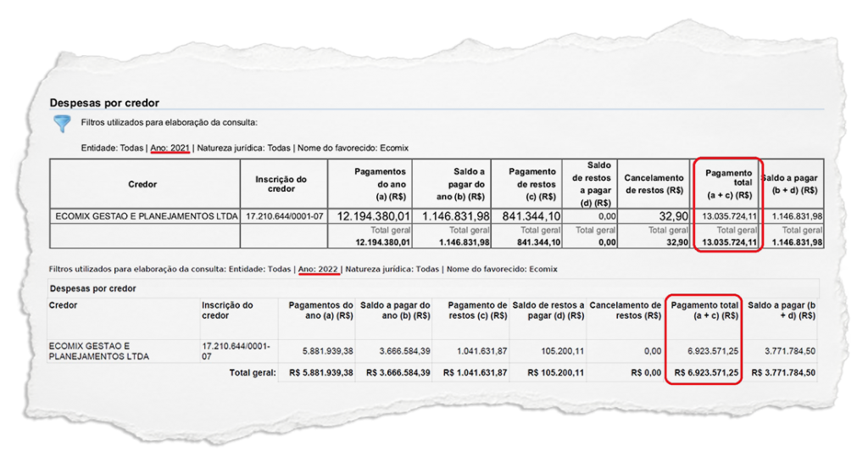This screenshot has width=868, height=452.
Task: Click 'Filtros utilizados para elaboração da consulta:' beside funnel
Action: click(169, 122)
